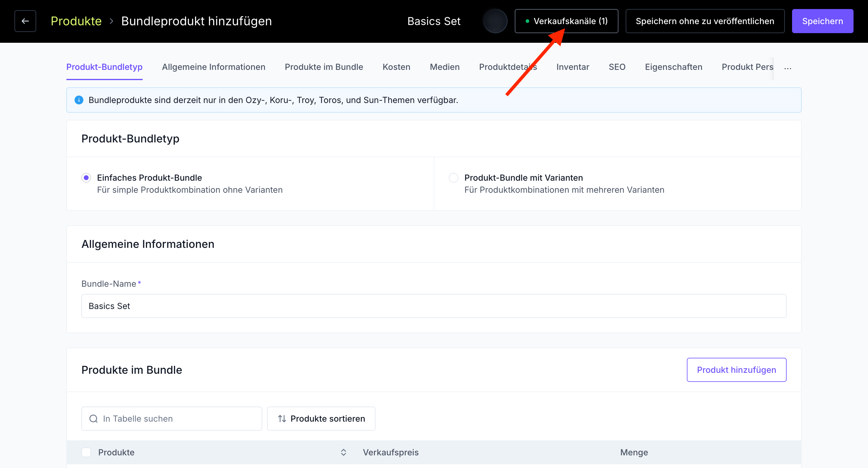Click the Produkte im Bundle section heading
The width and height of the screenshot is (868, 468).
[x=132, y=370]
